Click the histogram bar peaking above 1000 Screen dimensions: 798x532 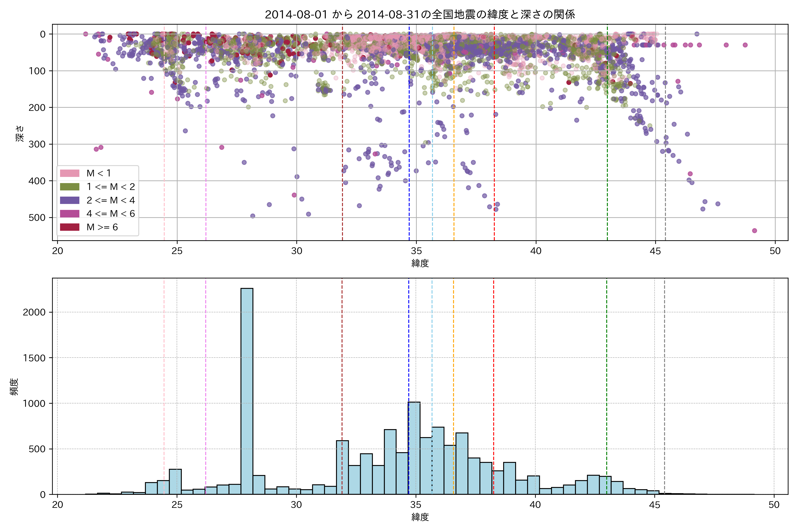tap(414, 448)
